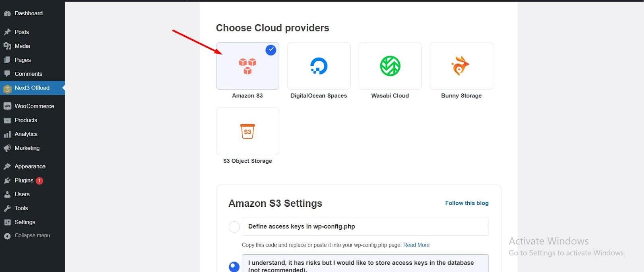644x272 pixels.
Task: Click the Dashboard gauge icon in sidebar
Action: coord(7,14)
